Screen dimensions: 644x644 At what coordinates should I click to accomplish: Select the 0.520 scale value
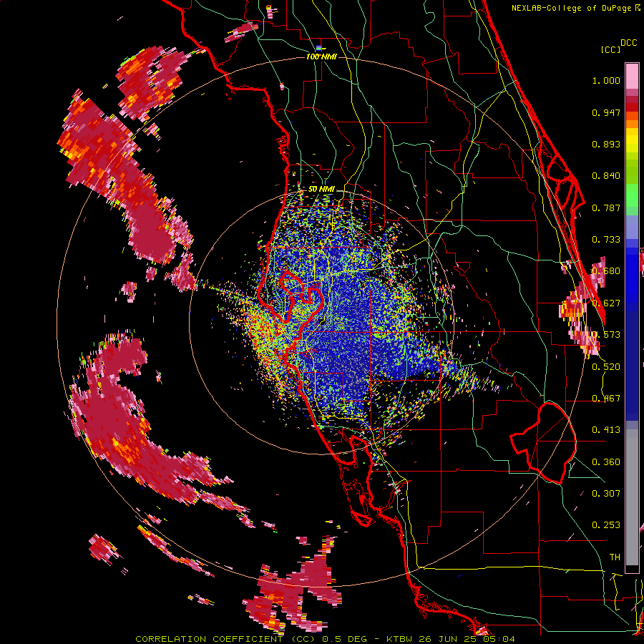(606, 367)
